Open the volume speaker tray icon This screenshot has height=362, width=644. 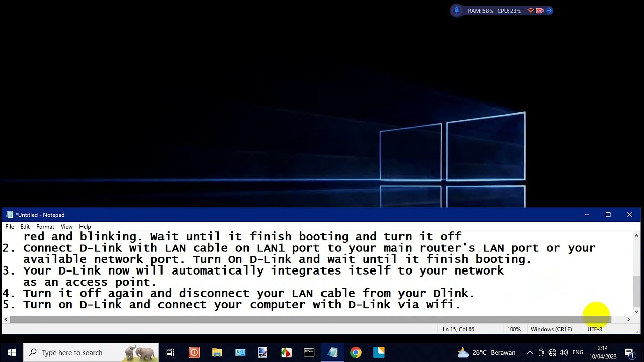pos(563,353)
